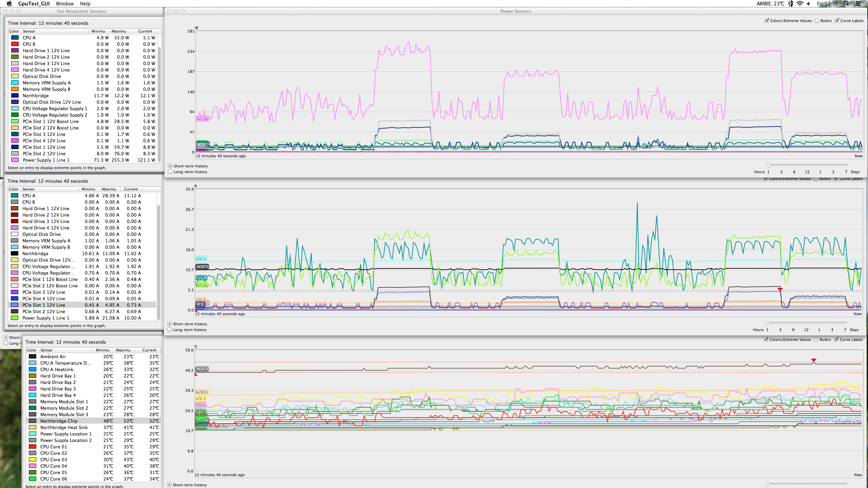The width and height of the screenshot is (868, 488).
Task: Click 7 Day zoom level middle graph
Action: 846,329
